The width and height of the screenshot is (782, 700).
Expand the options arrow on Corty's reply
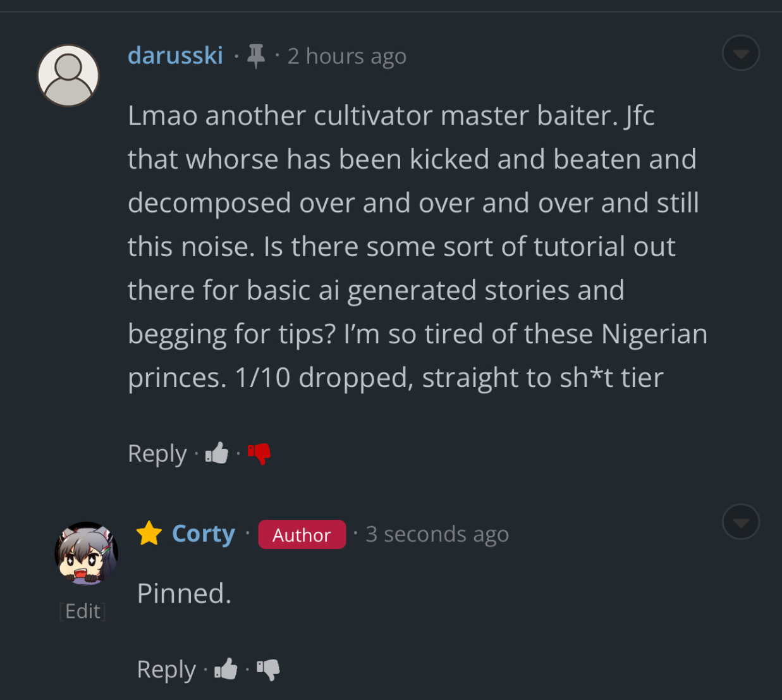(740, 522)
